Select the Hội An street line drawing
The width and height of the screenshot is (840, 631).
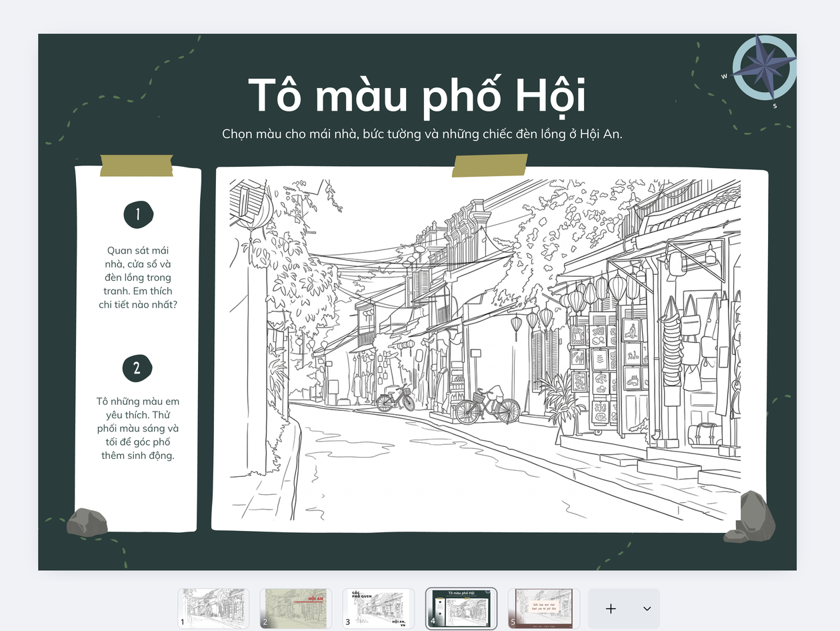click(x=485, y=350)
